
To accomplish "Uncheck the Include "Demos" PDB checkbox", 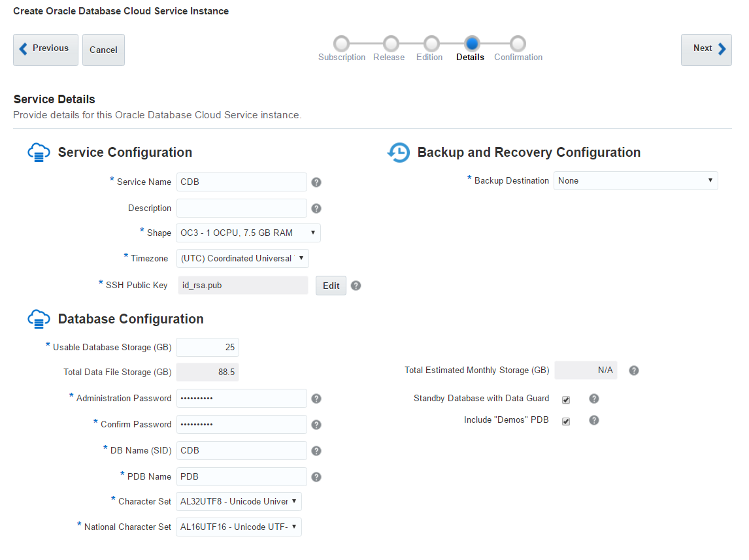I will point(566,421).
